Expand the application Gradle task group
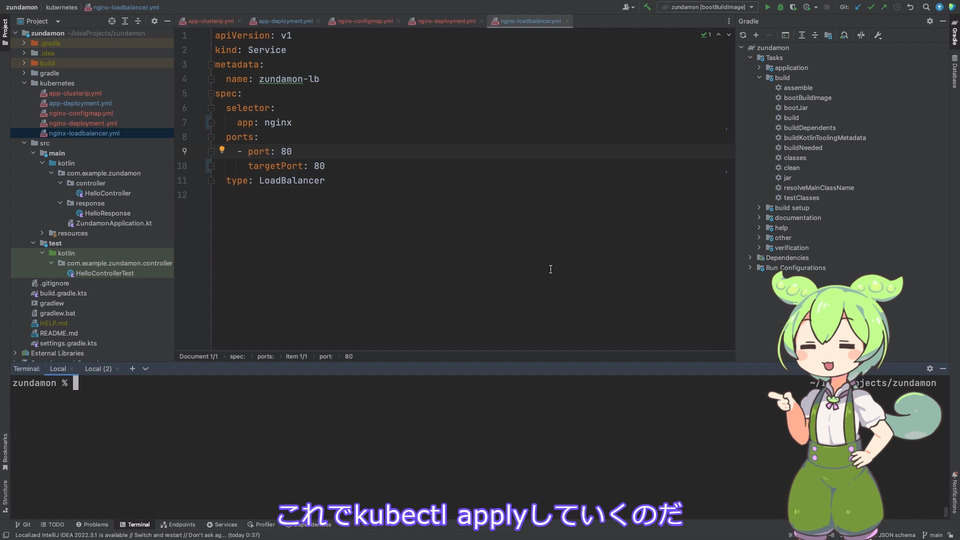960x540 pixels. 759,67
